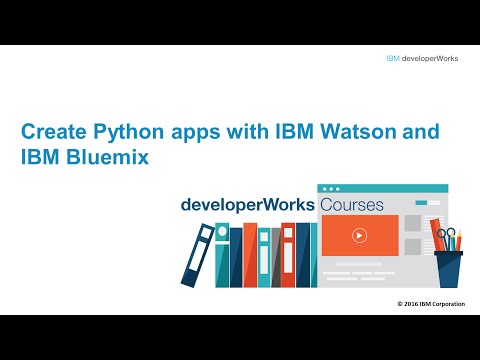Click the leaning dark blue binder
Image resolution: width=480 pixels, height=360 pixels.
pyautogui.click(x=198, y=255)
